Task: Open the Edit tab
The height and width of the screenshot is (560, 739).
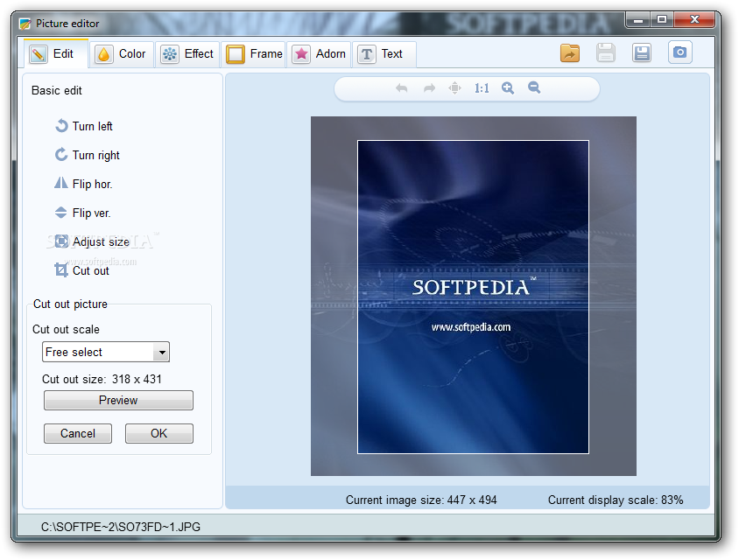Action: (x=56, y=54)
